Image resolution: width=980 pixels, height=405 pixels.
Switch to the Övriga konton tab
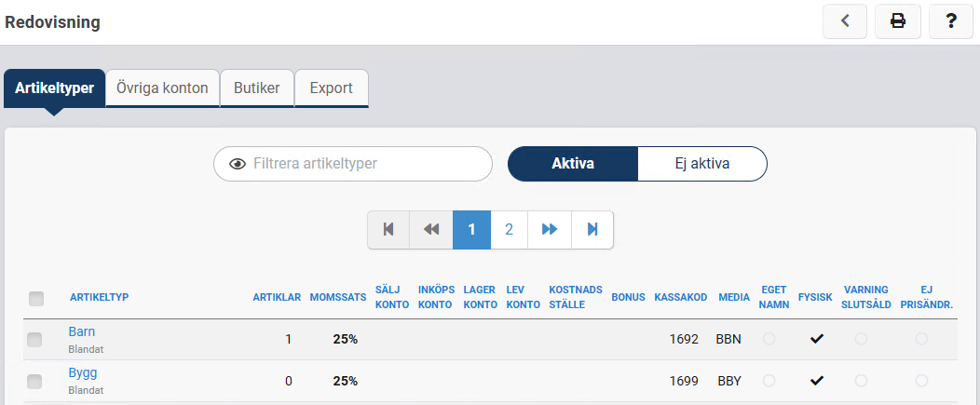(162, 88)
